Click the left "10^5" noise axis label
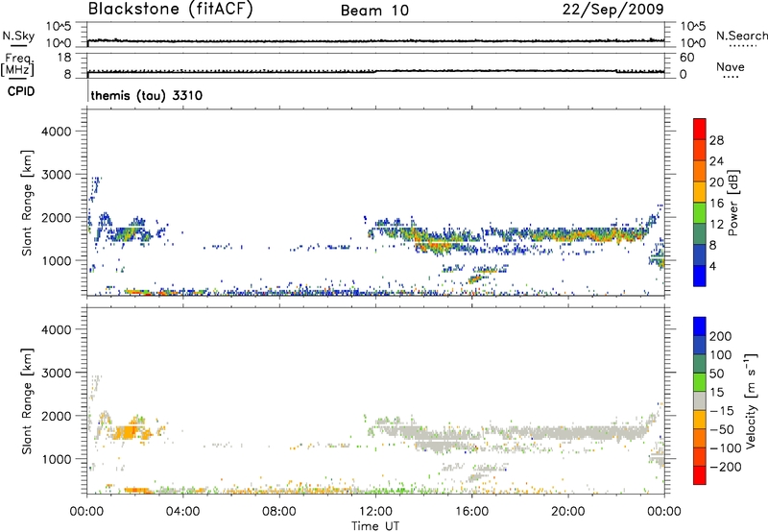Viewport: 768px width, 532px height. pos(59,26)
